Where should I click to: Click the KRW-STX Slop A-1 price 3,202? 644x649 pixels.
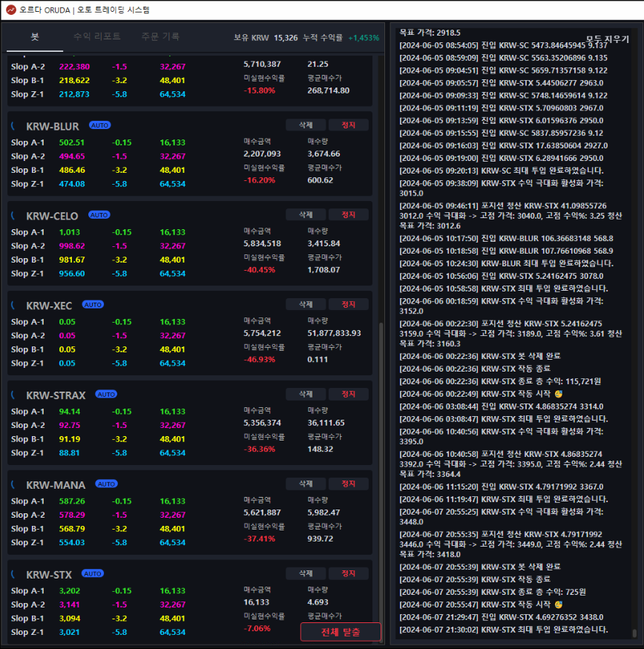(x=70, y=591)
